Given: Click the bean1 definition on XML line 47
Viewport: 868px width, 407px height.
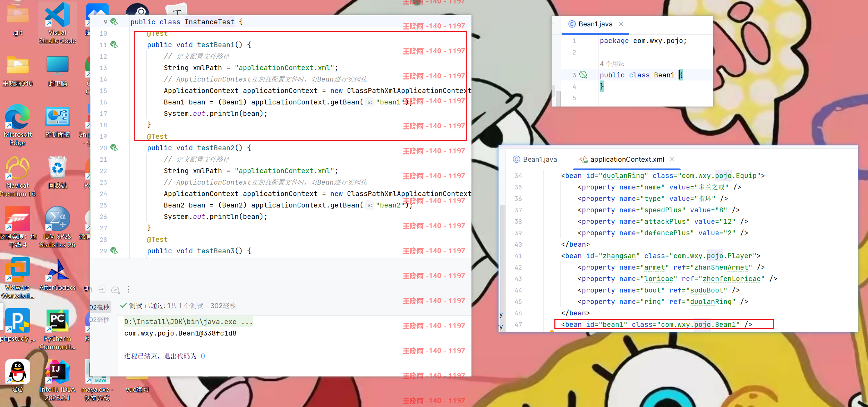Looking at the screenshot, I should [657, 324].
